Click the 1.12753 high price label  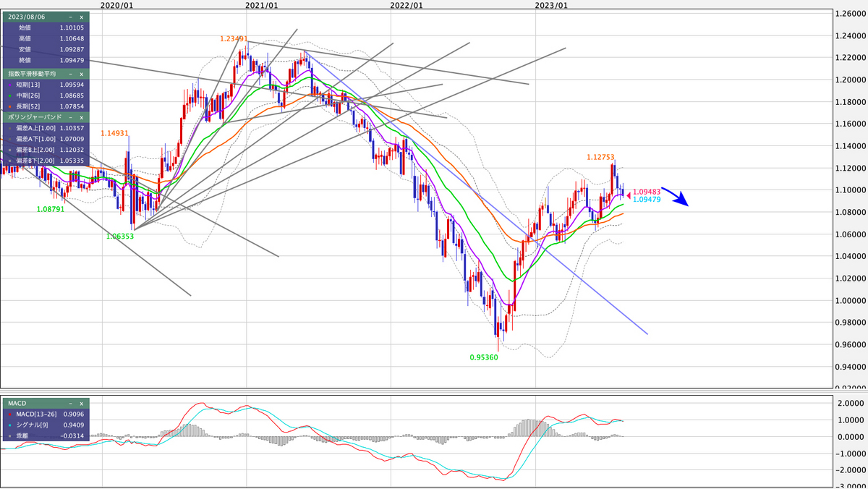[600, 156]
